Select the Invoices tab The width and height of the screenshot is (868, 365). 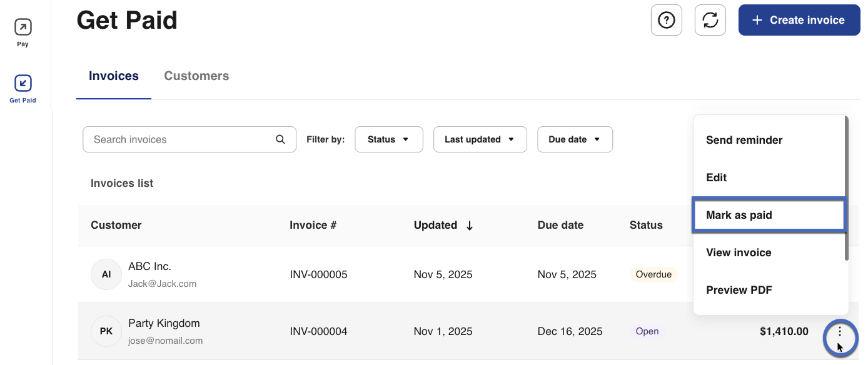[x=114, y=76]
